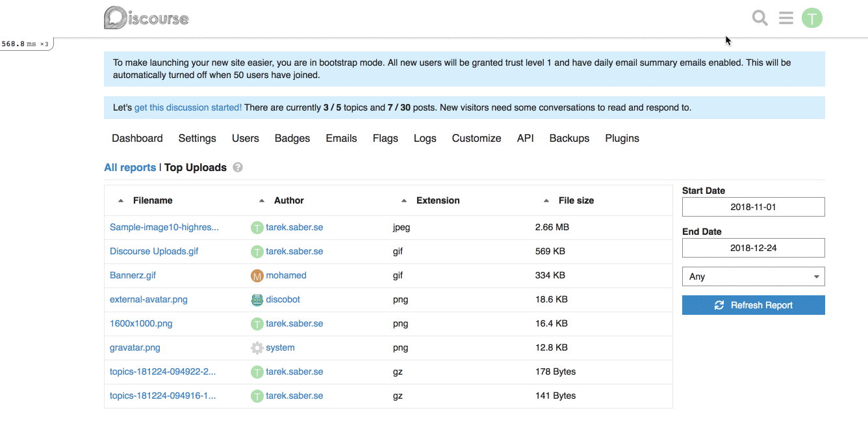The image size is (868, 428).
Task: Click tarek.saber.se name in Discourse Uploads.gif row
Action: point(294,251)
